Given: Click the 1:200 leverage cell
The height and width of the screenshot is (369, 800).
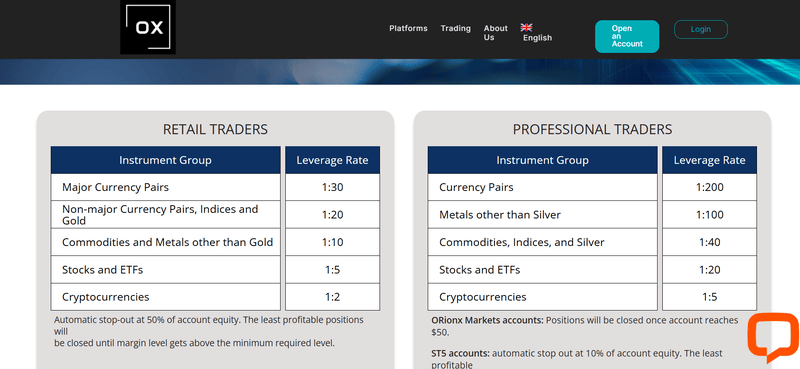Looking at the screenshot, I should click(x=709, y=187).
